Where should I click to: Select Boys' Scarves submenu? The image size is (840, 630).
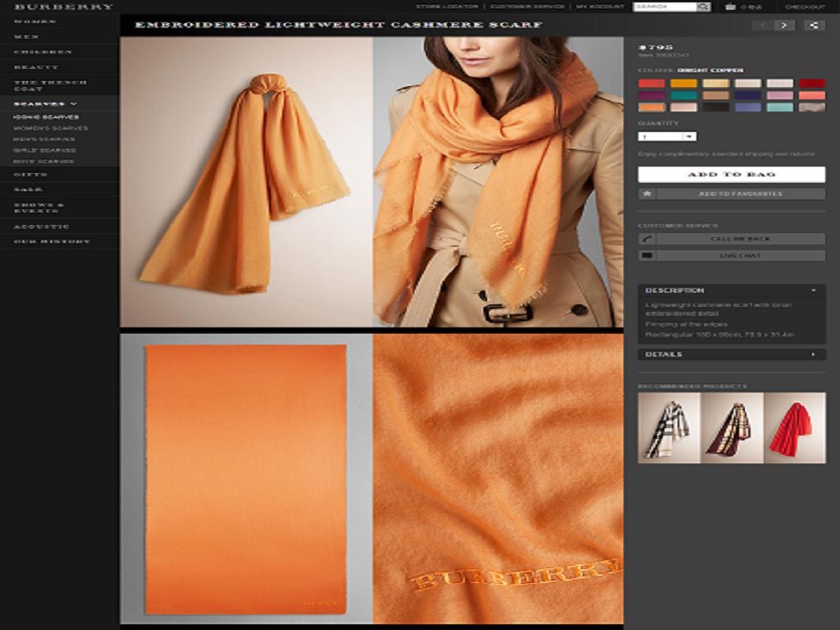43,162
